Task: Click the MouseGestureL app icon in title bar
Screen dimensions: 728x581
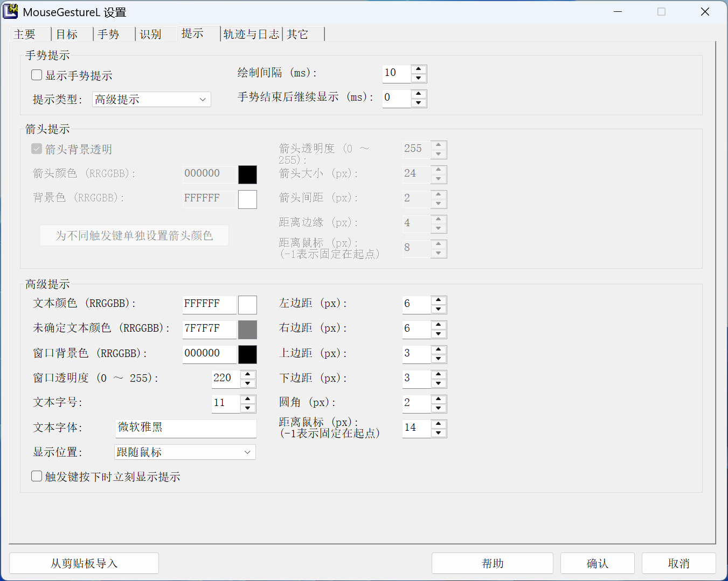Action: tap(10, 11)
